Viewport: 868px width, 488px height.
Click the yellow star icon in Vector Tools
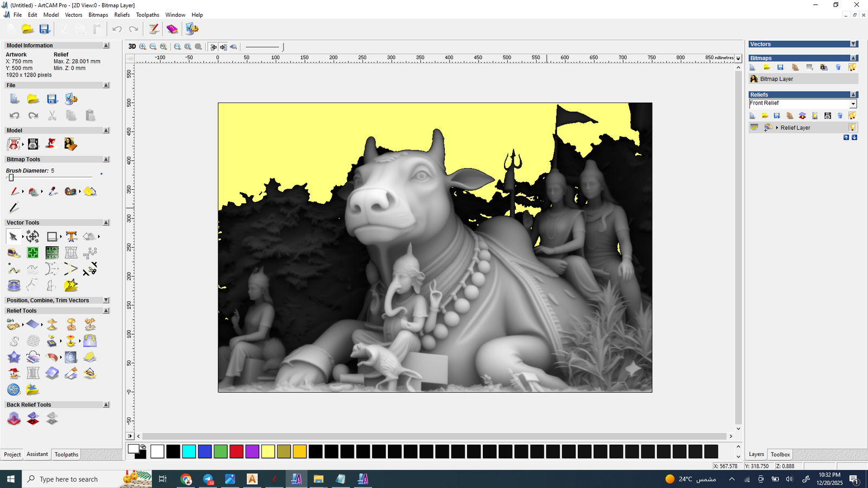[x=71, y=285]
